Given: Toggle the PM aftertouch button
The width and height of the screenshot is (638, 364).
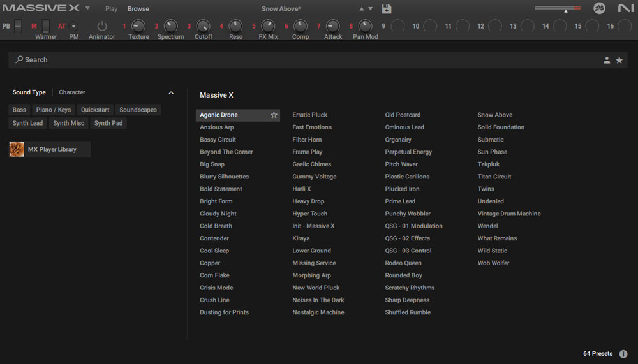Looking at the screenshot, I should tap(73, 26).
